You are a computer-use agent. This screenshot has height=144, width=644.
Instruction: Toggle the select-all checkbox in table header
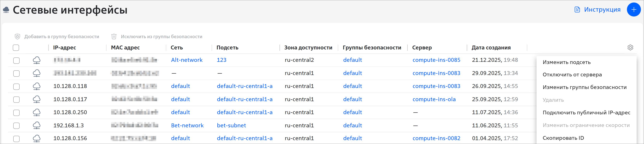click(x=16, y=48)
